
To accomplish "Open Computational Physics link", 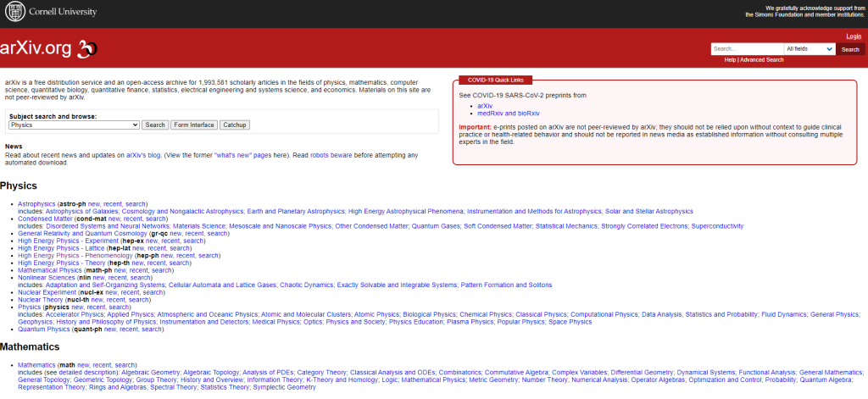I will pos(604,314).
